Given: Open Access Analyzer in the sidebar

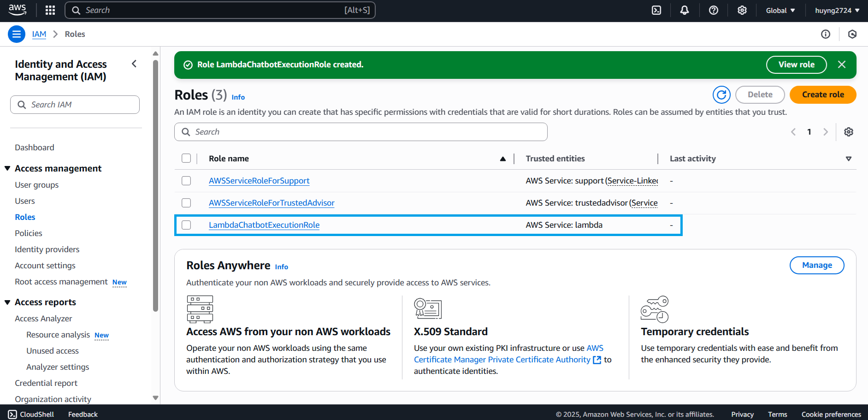Looking at the screenshot, I should click(x=43, y=319).
